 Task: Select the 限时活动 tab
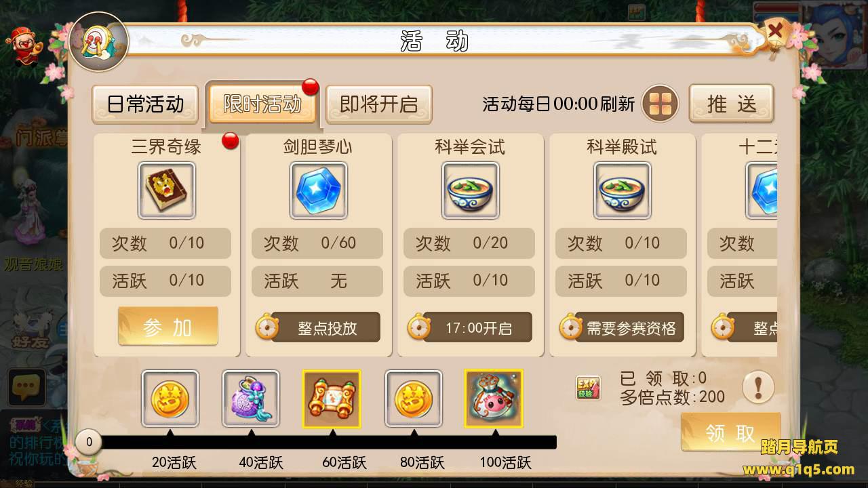point(262,104)
